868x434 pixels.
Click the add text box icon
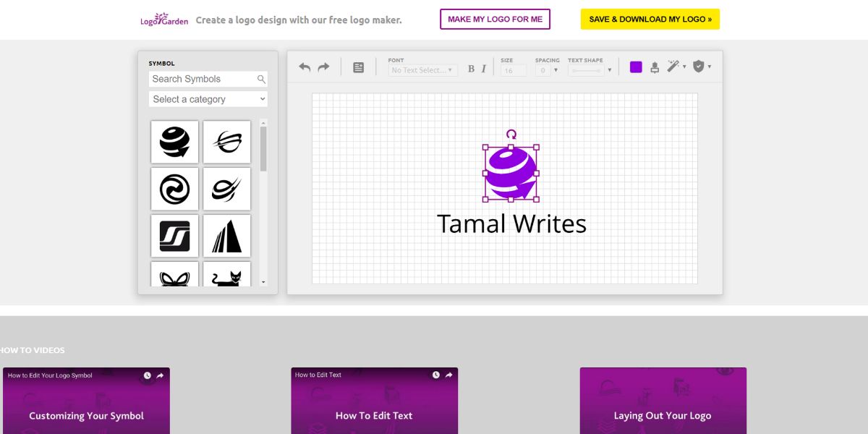(x=359, y=67)
